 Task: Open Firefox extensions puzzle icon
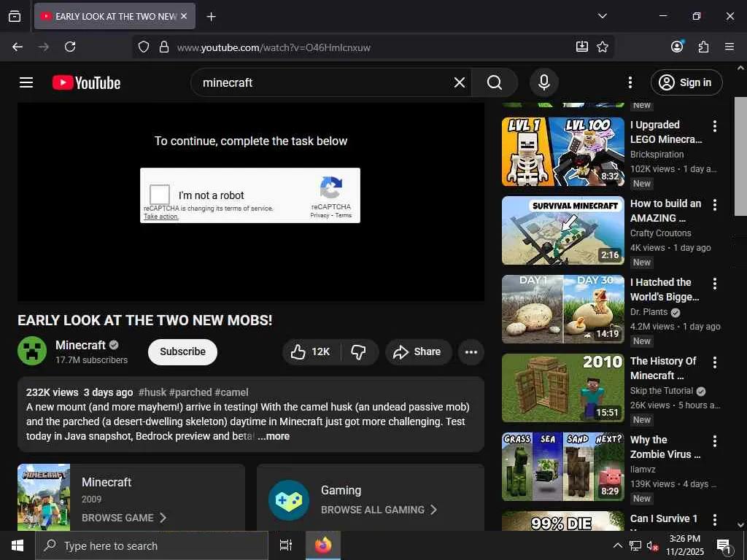click(703, 47)
